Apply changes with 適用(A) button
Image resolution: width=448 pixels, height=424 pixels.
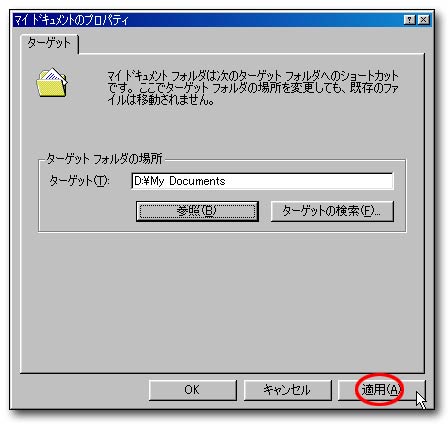coord(381,390)
